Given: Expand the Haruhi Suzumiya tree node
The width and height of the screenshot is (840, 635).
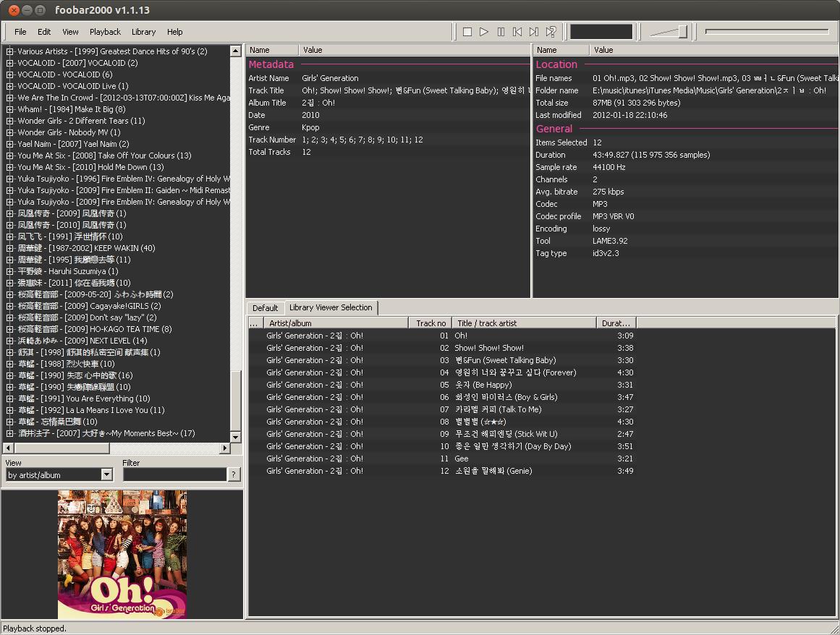Looking at the screenshot, I should coord(9,271).
